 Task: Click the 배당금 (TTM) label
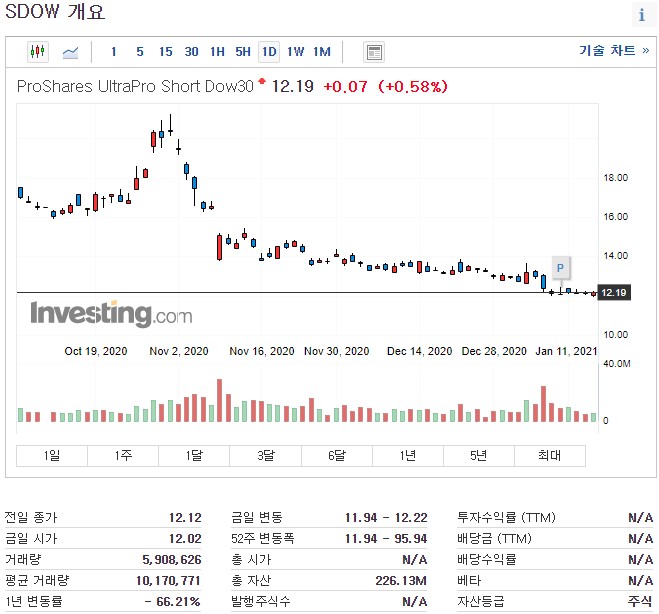494,538
